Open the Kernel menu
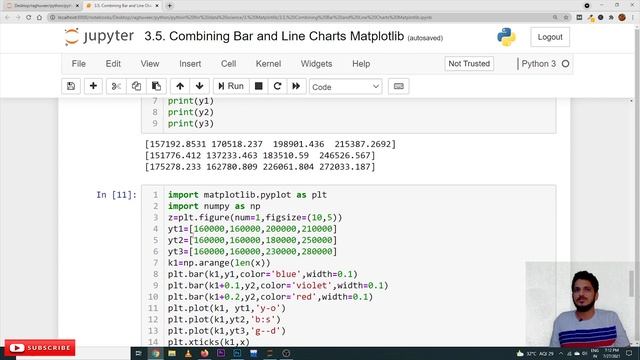Screen dimensions: 640x360 tap(268, 64)
